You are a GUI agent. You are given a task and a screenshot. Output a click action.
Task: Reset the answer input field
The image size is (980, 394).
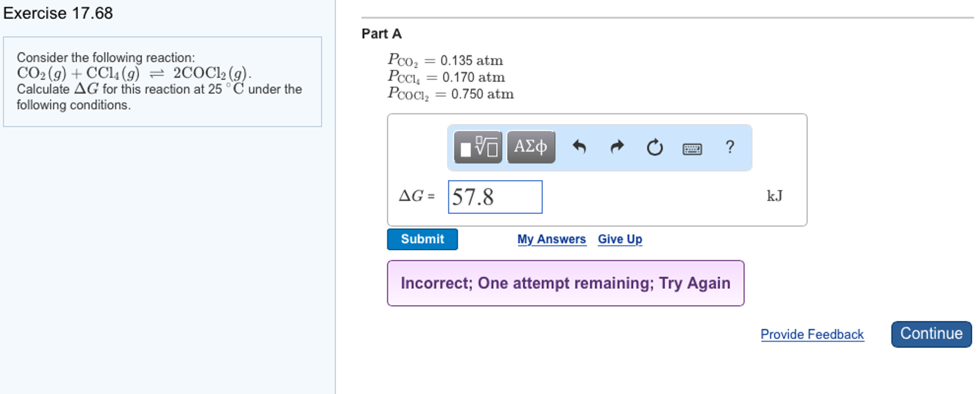(x=654, y=147)
